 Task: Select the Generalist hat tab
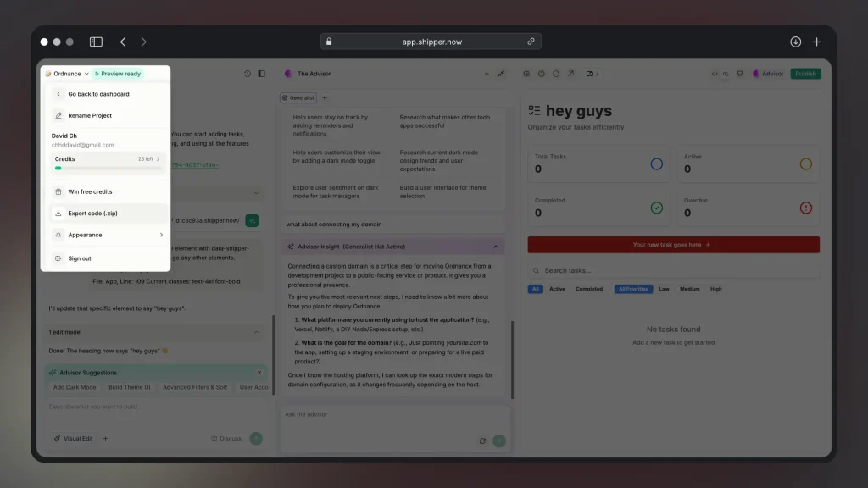click(298, 98)
